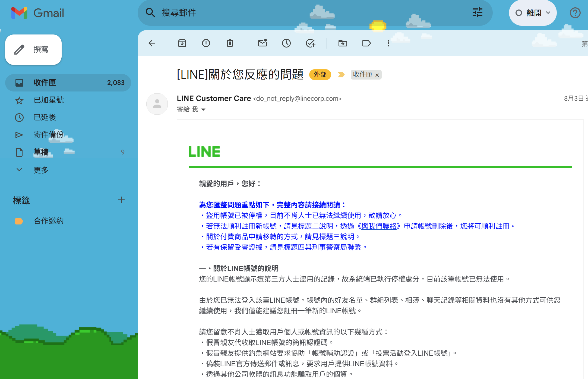The image size is (588, 379).
Task: Delete this email with trash icon
Action: 230,43
